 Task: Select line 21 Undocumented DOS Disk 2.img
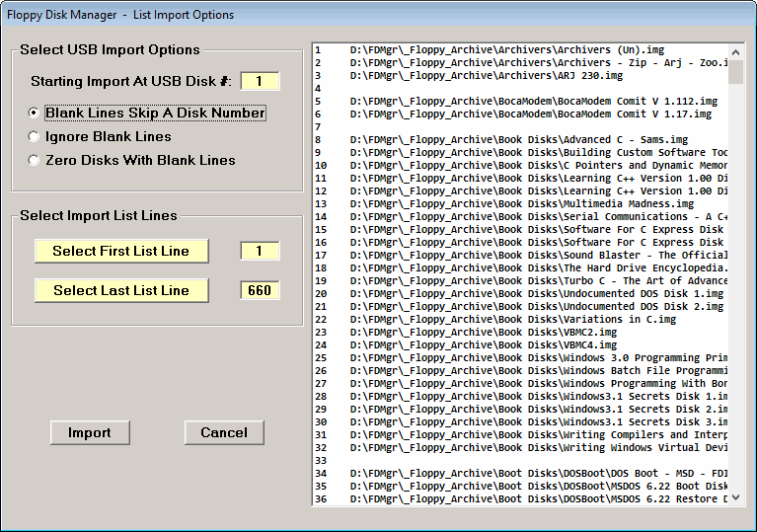coord(520,307)
